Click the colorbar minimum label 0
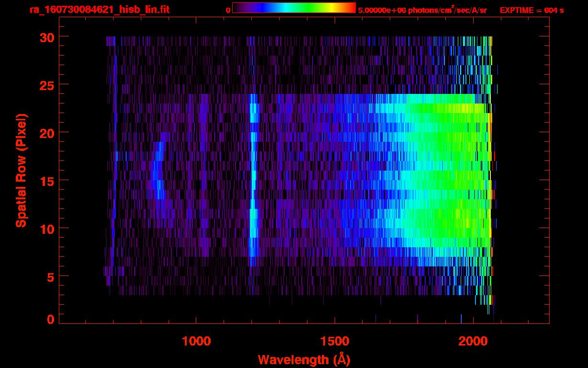Image resolution: width=588 pixels, height=368 pixels. (x=228, y=10)
